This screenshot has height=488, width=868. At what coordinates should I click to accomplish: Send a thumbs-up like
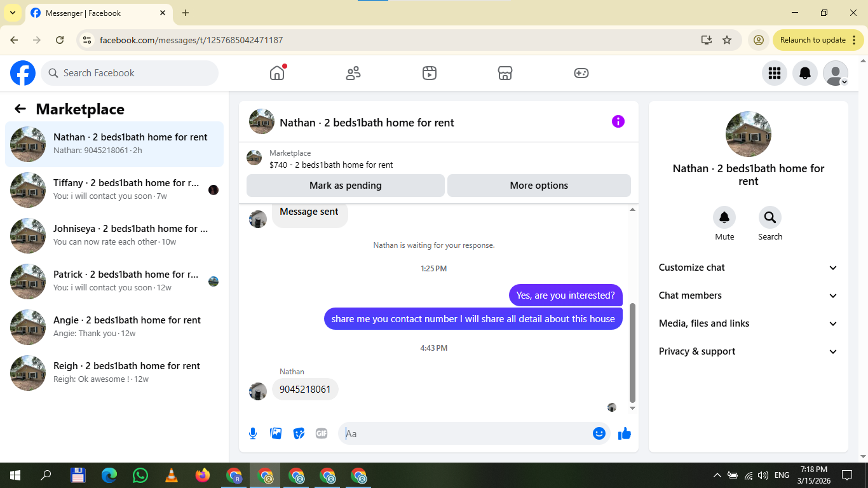click(x=625, y=433)
